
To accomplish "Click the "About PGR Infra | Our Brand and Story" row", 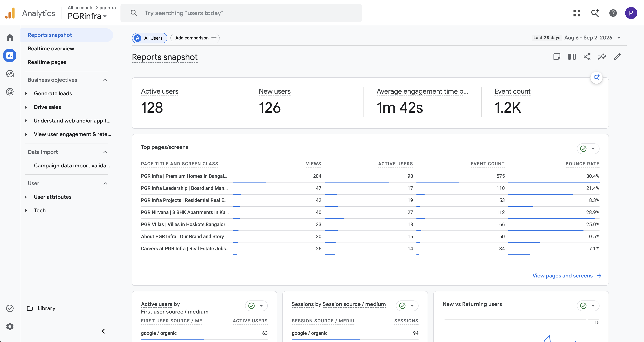I will [x=370, y=237].
